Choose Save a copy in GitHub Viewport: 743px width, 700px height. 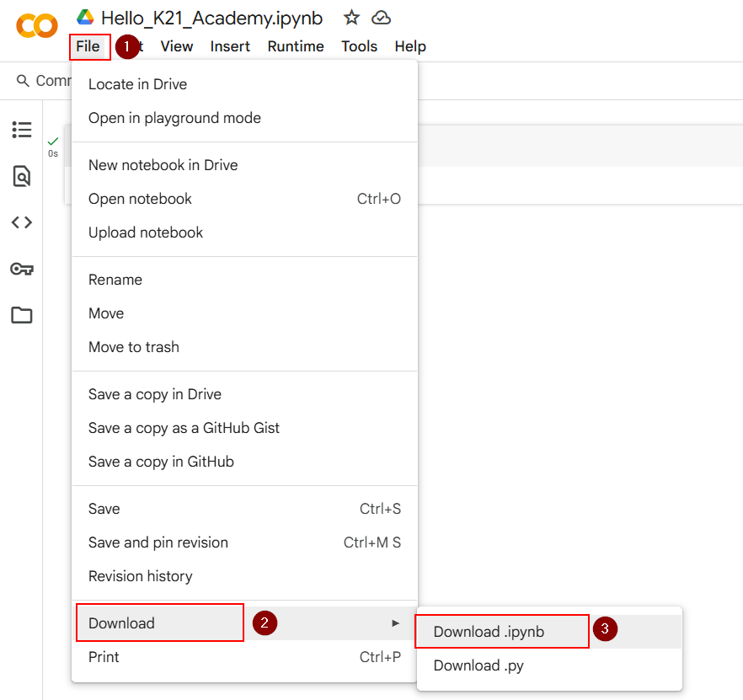pos(244,462)
